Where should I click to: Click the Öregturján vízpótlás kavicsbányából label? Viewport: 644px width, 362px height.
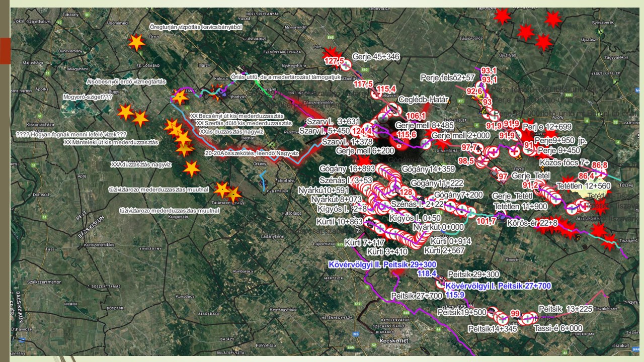(x=196, y=27)
